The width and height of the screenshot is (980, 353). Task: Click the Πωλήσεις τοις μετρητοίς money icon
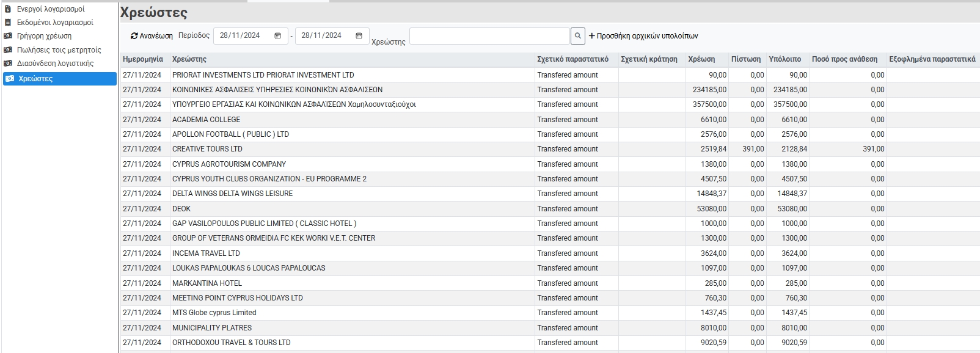coord(8,50)
